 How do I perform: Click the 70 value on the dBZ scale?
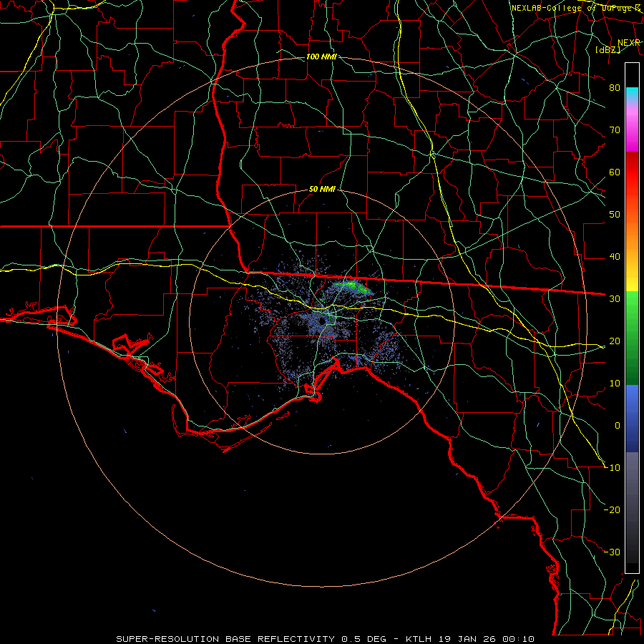[x=615, y=130]
